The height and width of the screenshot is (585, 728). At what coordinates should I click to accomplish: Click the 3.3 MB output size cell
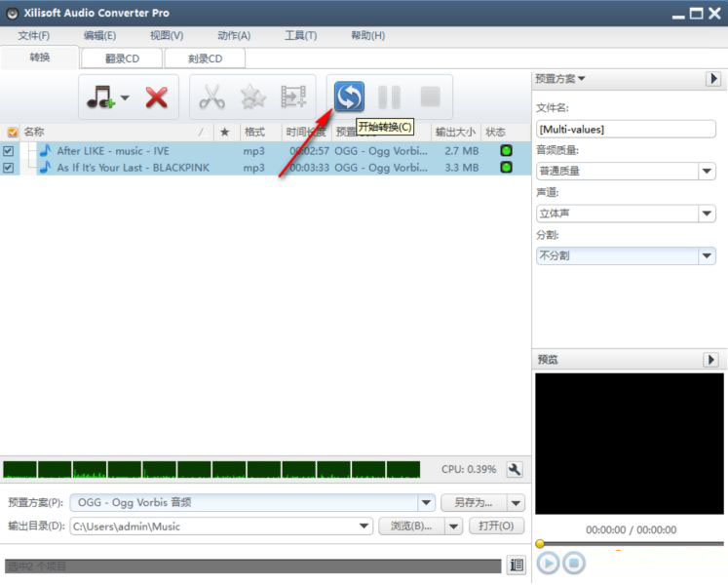pos(462,168)
